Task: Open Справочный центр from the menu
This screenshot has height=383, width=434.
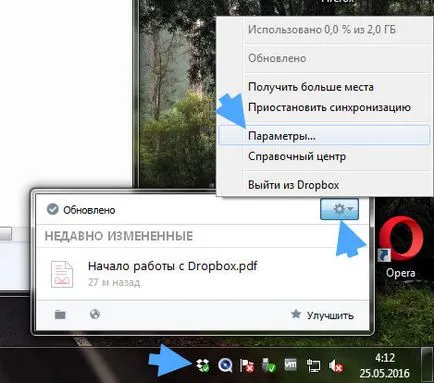Action: (x=297, y=156)
